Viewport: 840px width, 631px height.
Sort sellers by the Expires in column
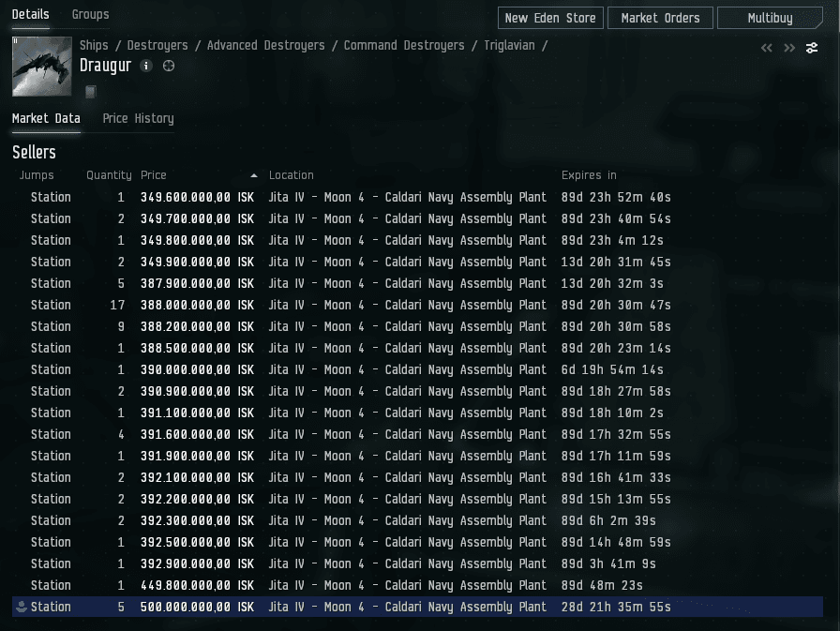[x=589, y=175]
